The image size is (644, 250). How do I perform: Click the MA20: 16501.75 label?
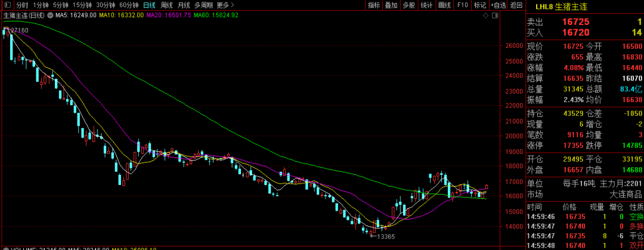(168, 15)
